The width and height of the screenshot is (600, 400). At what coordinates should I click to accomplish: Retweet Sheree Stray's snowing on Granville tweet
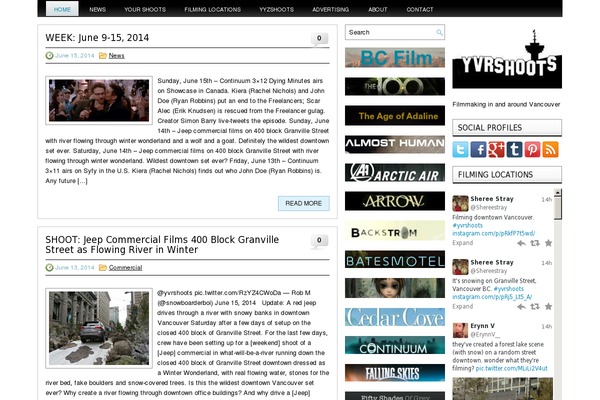[x=535, y=307]
